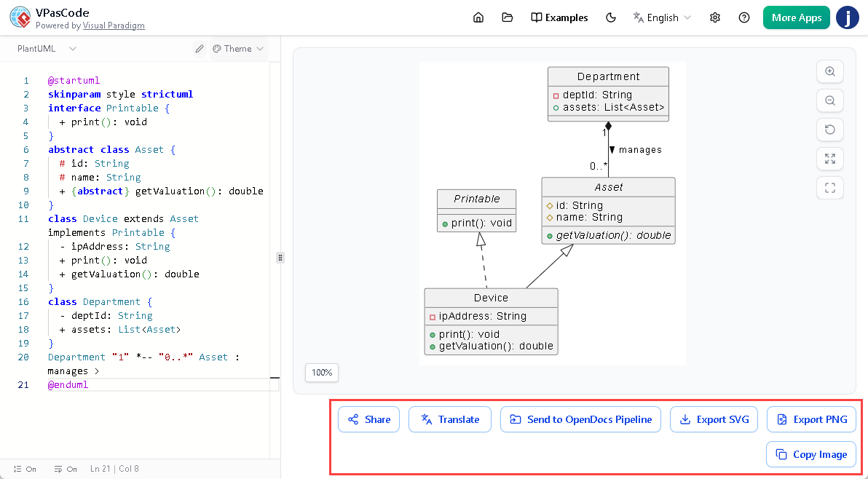Click 'getValuation(): double' in Asset box
The height and width of the screenshot is (479, 868).
[x=613, y=235]
